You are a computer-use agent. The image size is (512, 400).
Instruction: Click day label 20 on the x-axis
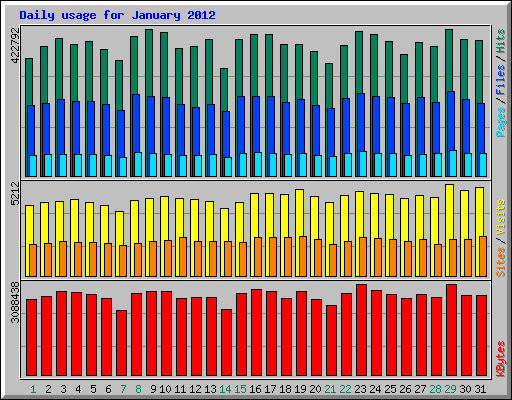click(315, 389)
